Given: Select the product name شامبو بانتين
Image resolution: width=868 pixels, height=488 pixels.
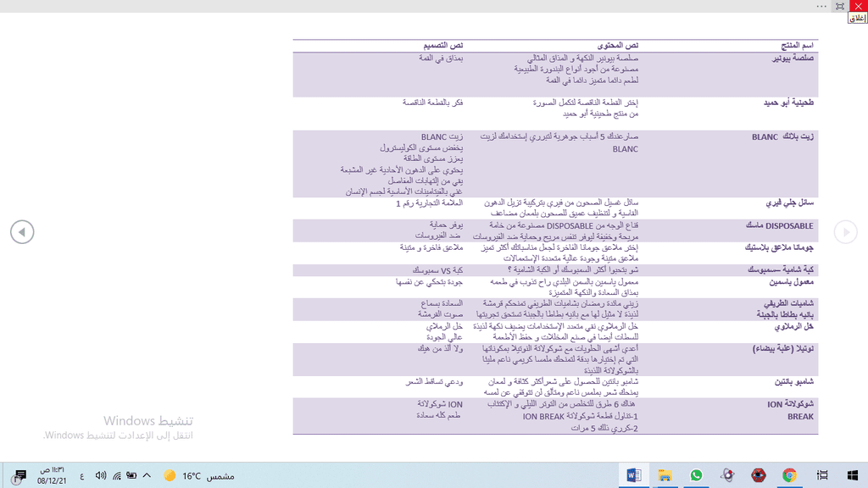Looking at the screenshot, I should (x=793, y=382).
